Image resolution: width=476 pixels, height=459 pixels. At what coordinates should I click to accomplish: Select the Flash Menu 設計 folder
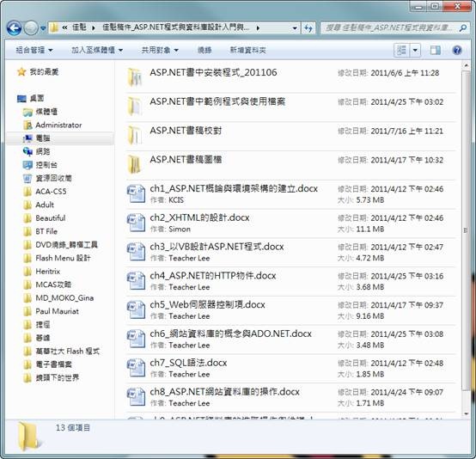pyautogui.click(x=57, y=258)
